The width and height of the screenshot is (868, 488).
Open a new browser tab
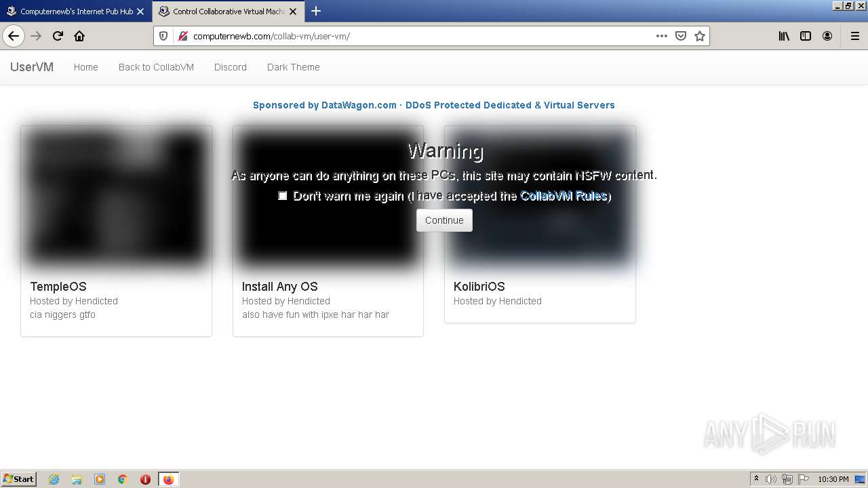(x=316, y=11)
